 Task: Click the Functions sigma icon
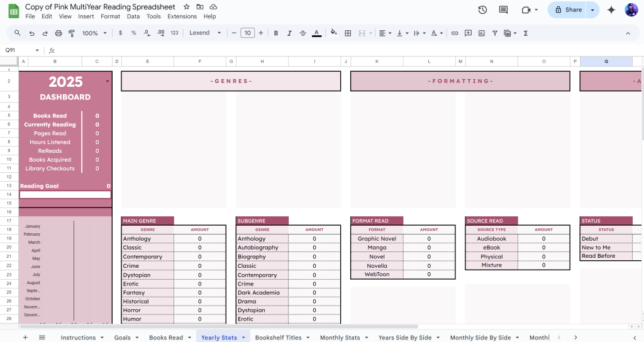click(x=526, y=33)
